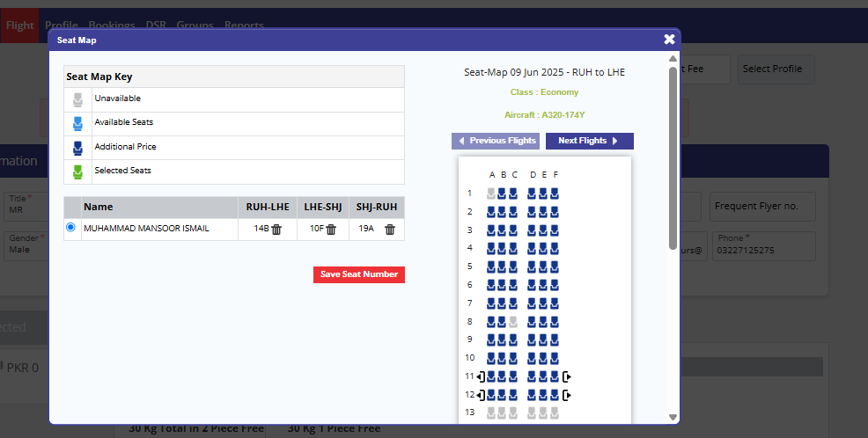Click the unavailable seat 8C
The width and height of the screenshot is (868, 438).
coord(513,322)
